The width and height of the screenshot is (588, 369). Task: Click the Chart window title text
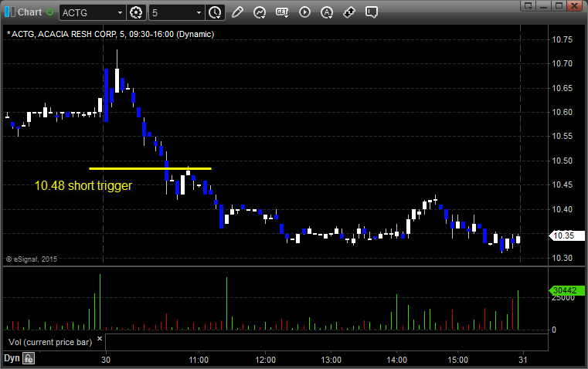tap(30, 12)
